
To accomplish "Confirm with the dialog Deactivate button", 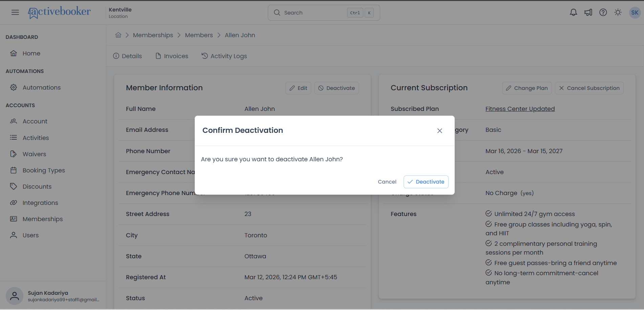I will (426, 182).
